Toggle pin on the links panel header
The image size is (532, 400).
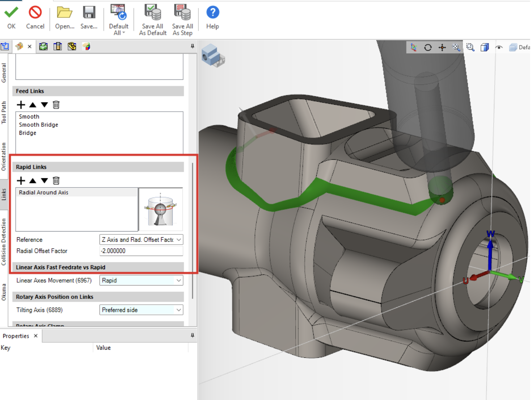pyautogui.click(x=192, y=46)
